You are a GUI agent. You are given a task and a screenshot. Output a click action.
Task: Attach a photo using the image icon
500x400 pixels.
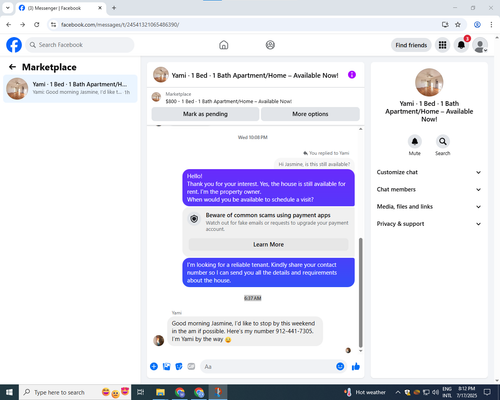(x=166, y=367)
